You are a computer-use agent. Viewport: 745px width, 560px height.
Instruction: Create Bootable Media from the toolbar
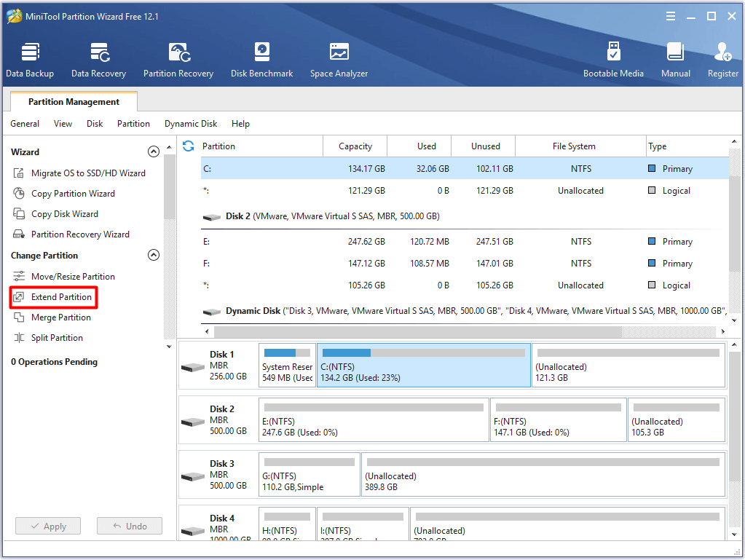click(613, 60)
